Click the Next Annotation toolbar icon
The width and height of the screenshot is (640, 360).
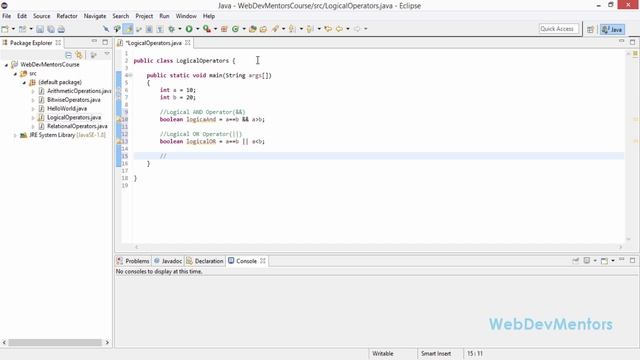pos(292,29)
